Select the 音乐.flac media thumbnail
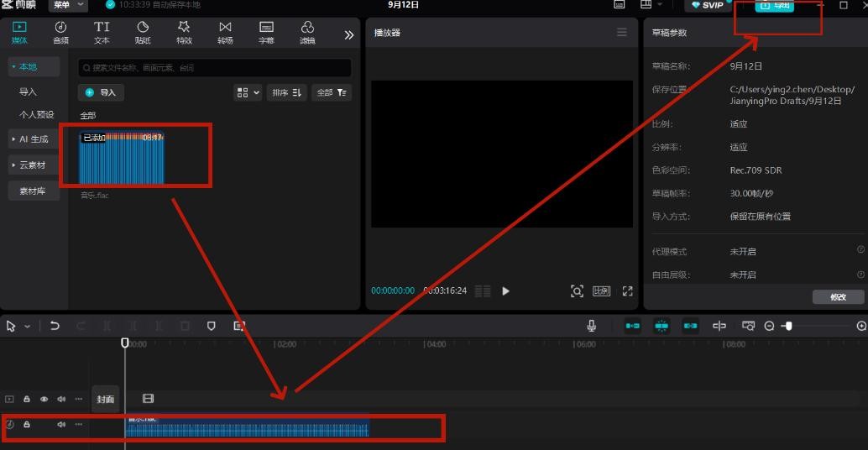The height and width of the screenshot is (450, 868). pos(122,158)
